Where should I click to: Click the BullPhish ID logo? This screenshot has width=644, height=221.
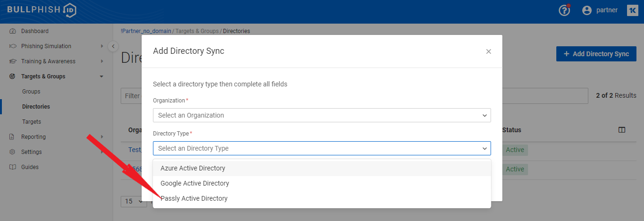click(x=41, y=10)
